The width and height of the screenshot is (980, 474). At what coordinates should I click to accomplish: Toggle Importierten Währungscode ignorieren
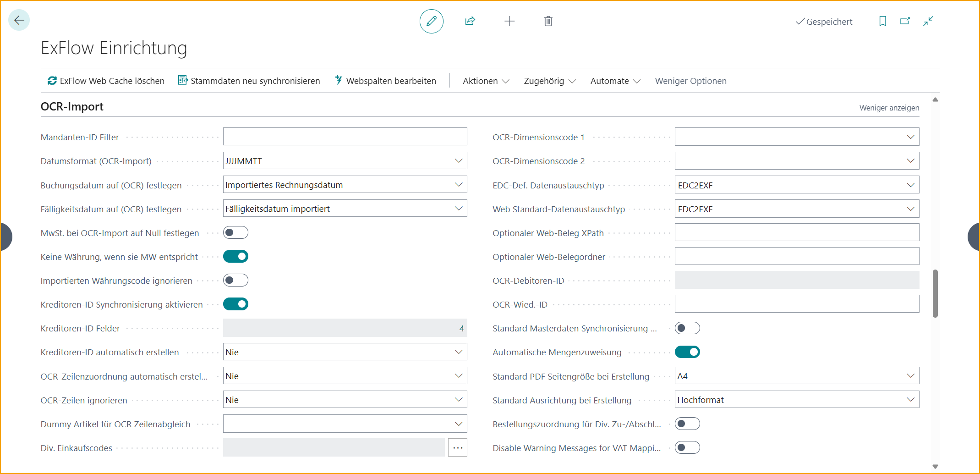click(x=235, y=280)
